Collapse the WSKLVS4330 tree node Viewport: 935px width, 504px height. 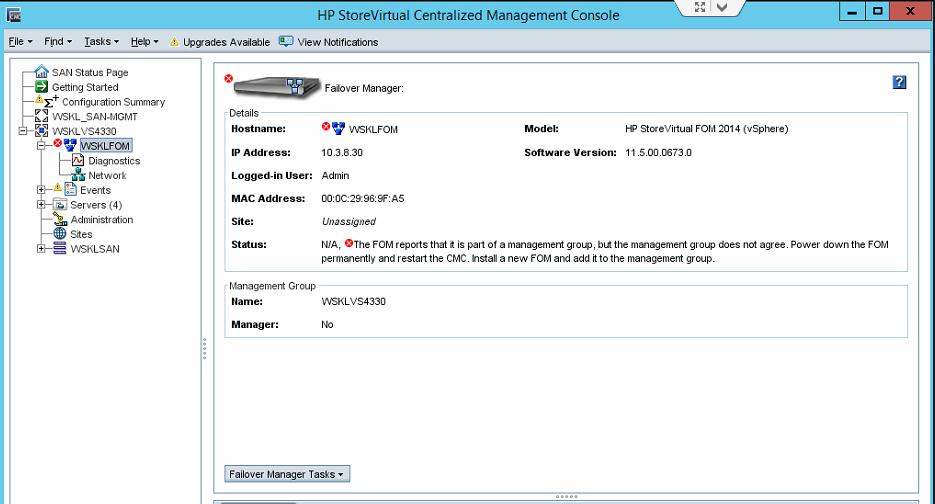tap(23, 131)
